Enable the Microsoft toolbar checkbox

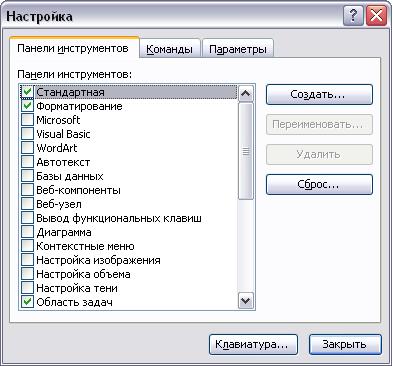click(27, 120)
